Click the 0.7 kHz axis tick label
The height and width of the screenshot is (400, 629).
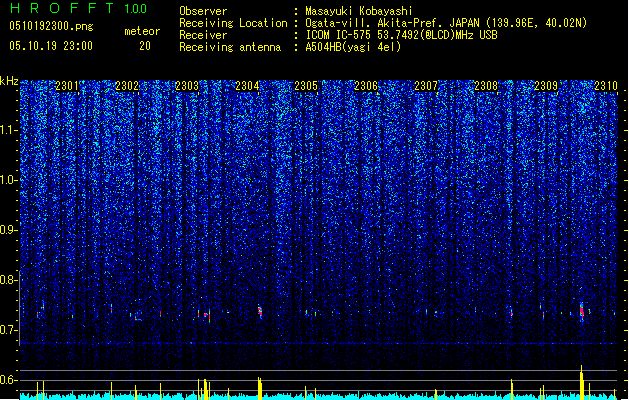9,330
